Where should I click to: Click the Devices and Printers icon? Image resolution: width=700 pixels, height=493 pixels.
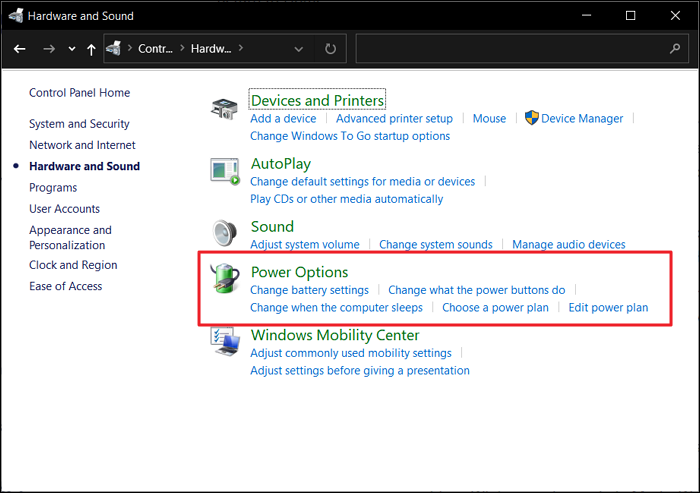click(224, 108)
